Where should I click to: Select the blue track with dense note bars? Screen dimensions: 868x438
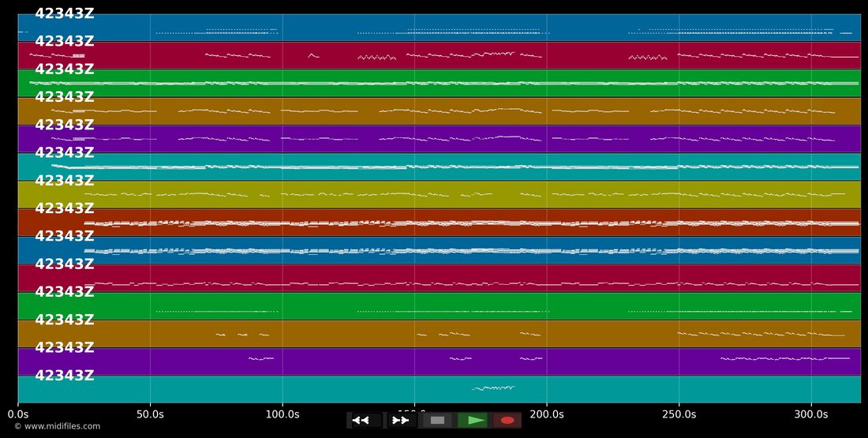tap(439, 250)
